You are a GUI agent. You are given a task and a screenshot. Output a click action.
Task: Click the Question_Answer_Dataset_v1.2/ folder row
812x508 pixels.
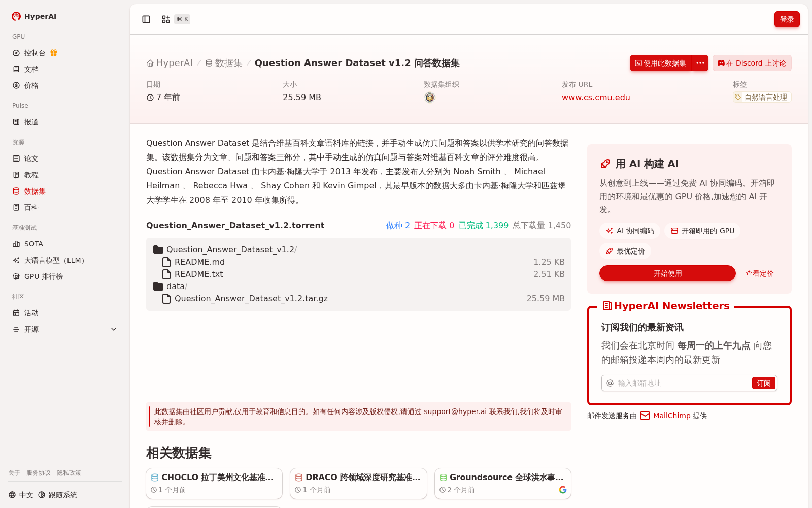(358, 249)
